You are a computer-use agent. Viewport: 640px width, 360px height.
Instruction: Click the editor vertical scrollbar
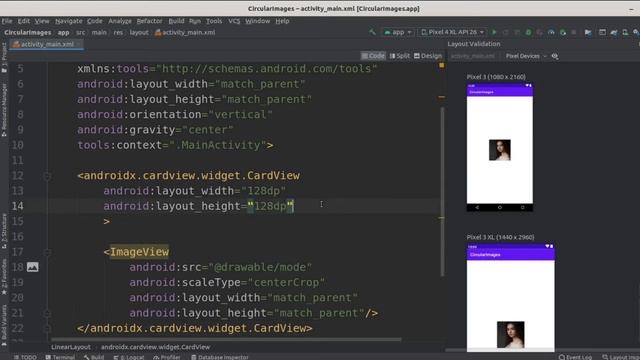coord(442,192)
